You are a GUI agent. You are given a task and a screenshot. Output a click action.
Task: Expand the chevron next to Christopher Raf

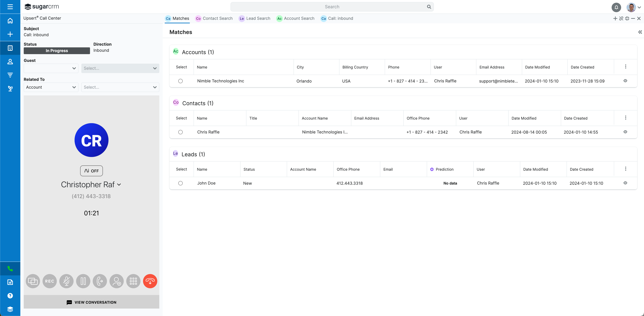[x=119, y=185]
